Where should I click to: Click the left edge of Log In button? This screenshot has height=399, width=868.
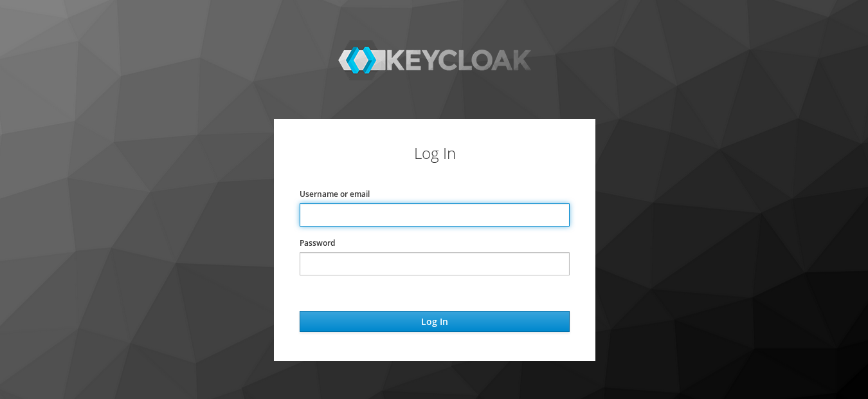point(303,321)
